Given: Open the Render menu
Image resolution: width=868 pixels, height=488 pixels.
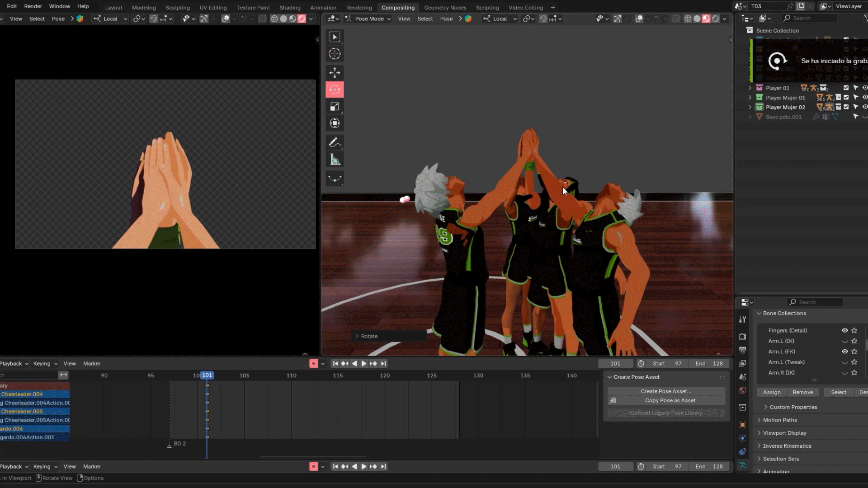Looking at the screenshot, I should pos(33,6).
